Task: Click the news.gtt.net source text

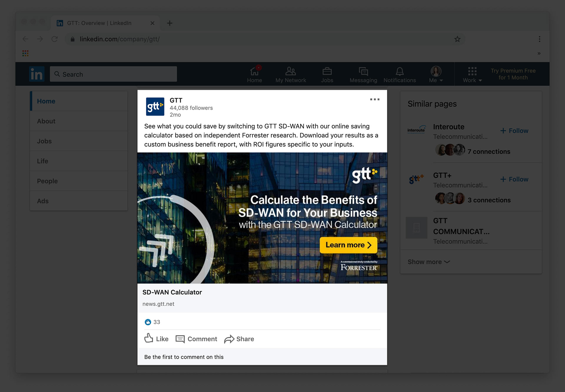Action: click(x=158, y=304)
